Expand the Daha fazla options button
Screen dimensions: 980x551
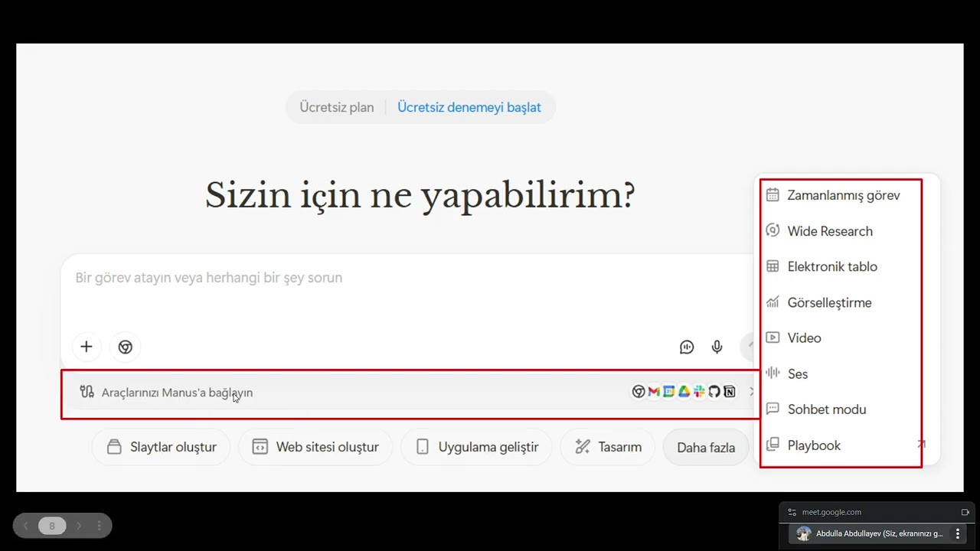706,448
